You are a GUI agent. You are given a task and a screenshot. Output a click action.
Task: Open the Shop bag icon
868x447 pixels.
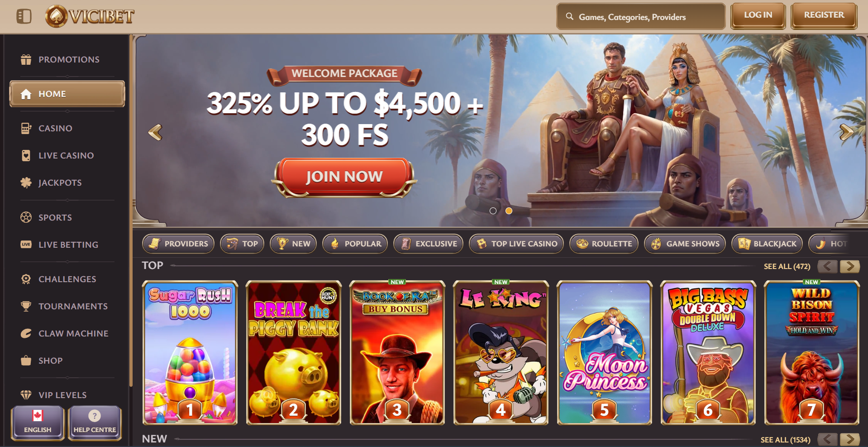pyautogui.click(x=26, y=360)
